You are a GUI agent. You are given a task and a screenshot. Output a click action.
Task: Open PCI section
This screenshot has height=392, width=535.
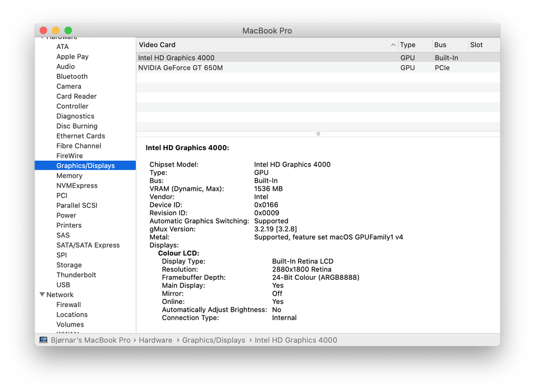62,195
